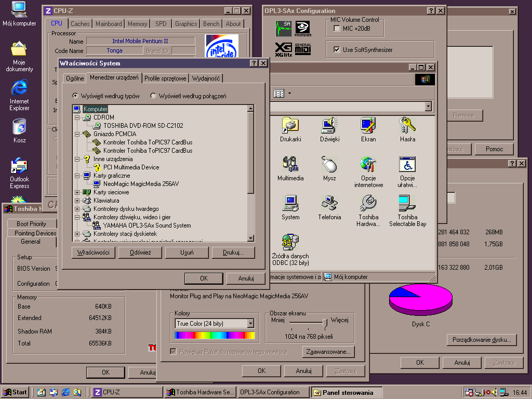Click the Odśwież button
This screenshot has height=399, width=532.
click(x=140, y=252)
